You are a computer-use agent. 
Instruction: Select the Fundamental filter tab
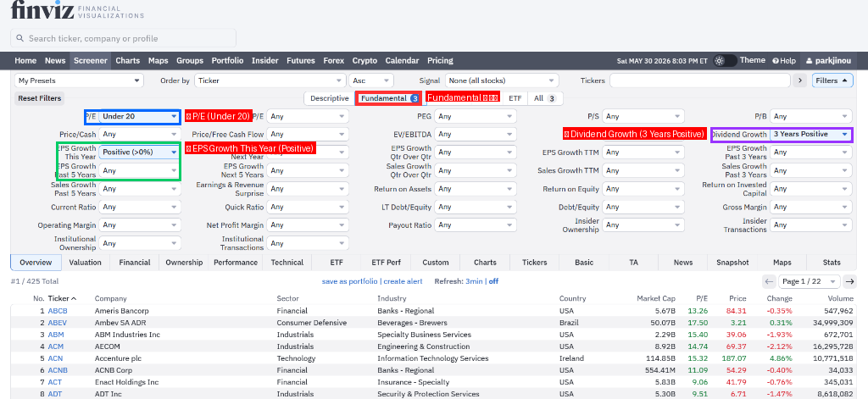[388, 98]
